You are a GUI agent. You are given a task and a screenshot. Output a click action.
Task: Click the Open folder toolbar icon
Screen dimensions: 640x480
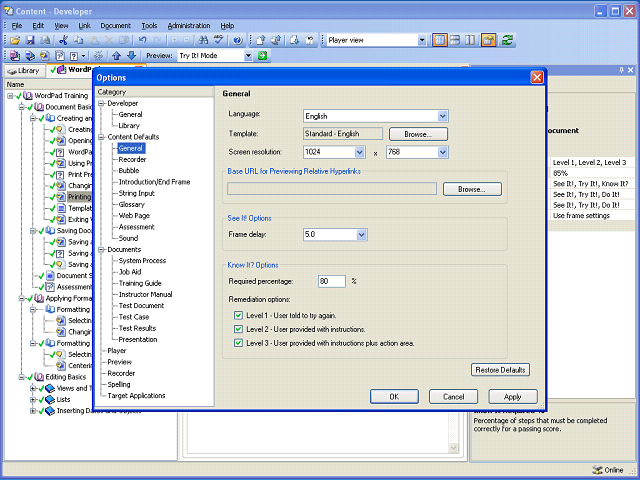click(15, 40)
